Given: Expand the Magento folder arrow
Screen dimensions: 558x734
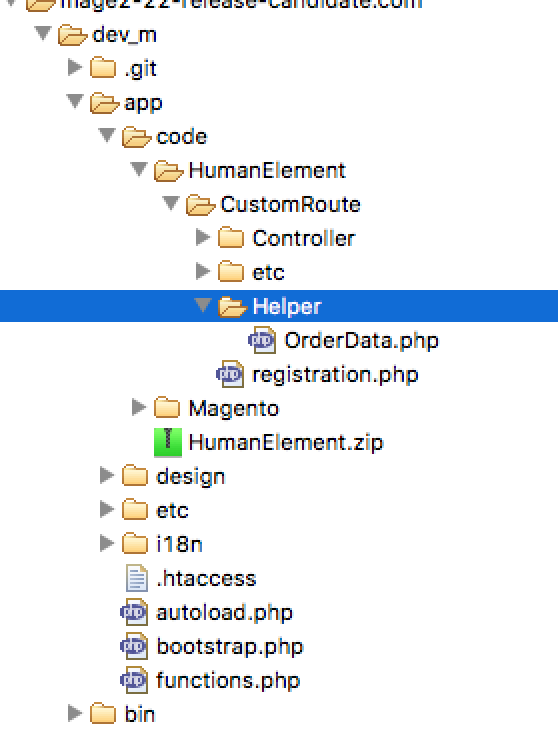Looking at the screenshot, I should pyautogui.click(x=139, y=407).
